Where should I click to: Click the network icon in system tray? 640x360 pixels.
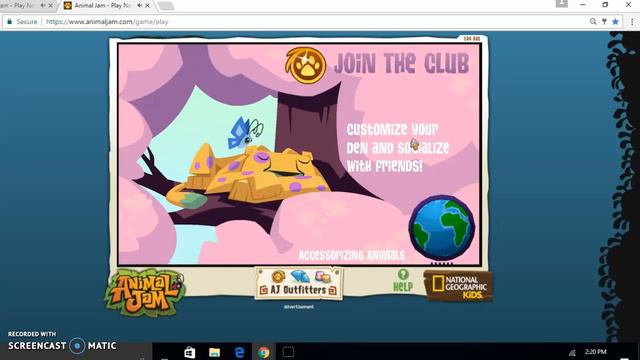572,353
